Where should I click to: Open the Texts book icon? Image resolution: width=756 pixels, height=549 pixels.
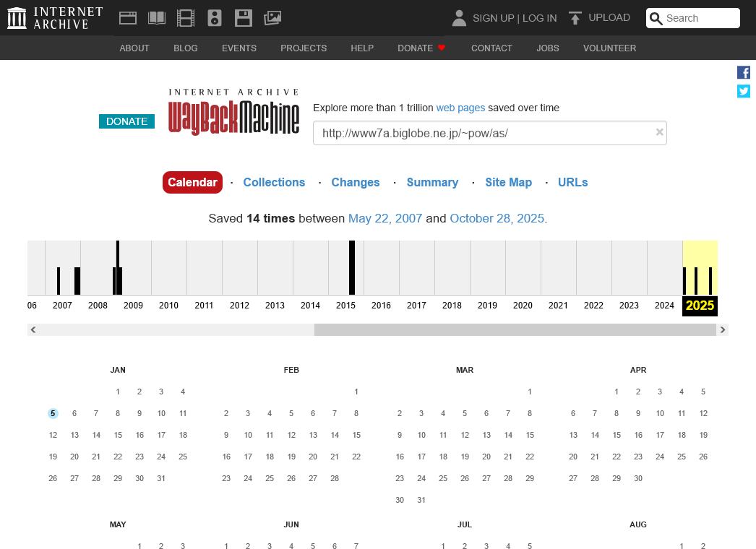pos(157,18)
